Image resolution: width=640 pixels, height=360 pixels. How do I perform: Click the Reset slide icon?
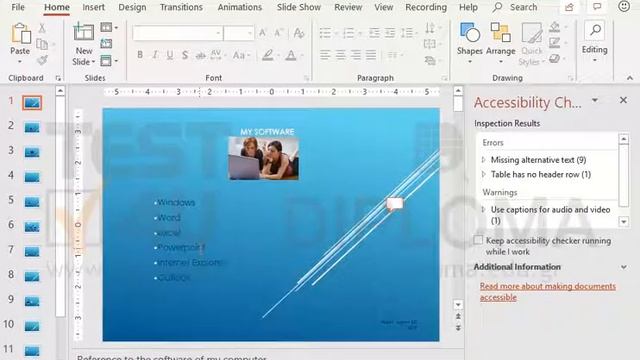pyautogui.click(x=106, y=44)
